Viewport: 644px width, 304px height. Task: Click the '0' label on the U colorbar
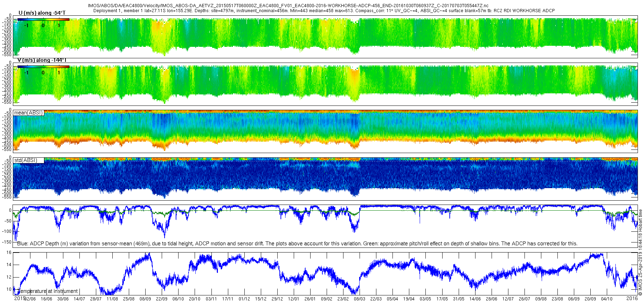43,25
